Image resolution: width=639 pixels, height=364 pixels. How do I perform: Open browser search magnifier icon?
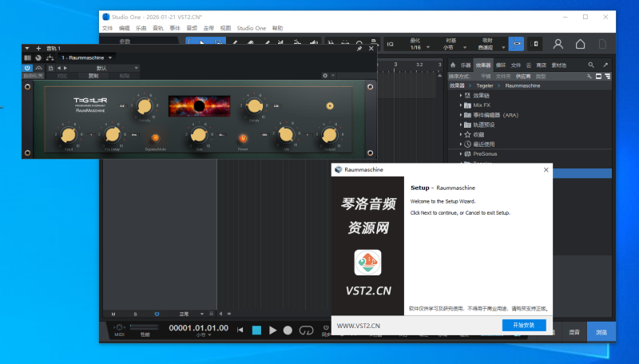(591, 65)
